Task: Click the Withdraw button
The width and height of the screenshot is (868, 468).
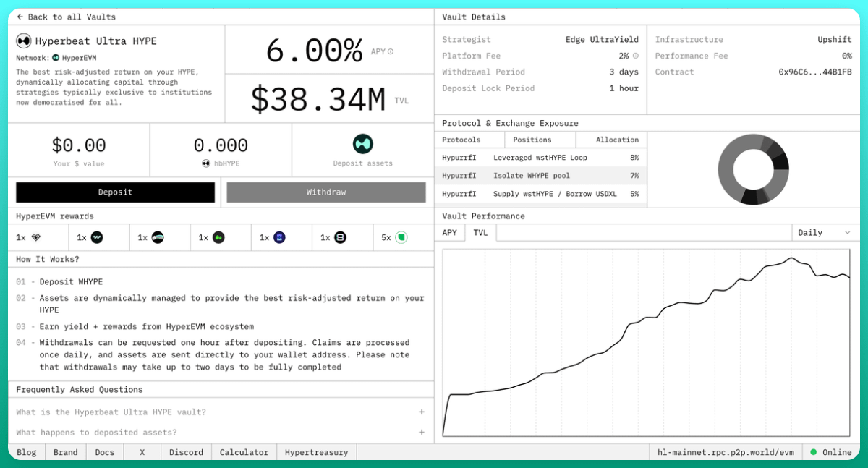Action: 326,192
